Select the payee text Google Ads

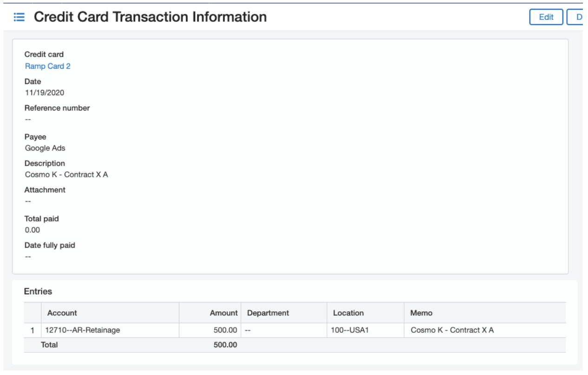[x=45, y=149]
